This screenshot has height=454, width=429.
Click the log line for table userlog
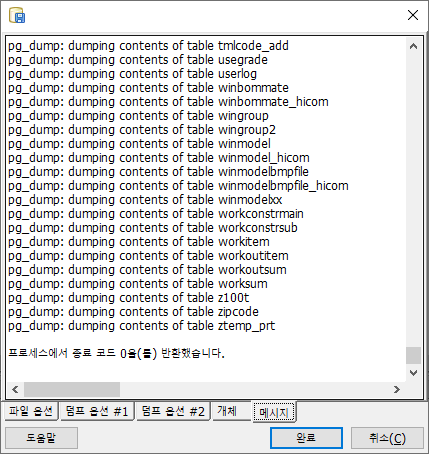coord(132,74)
